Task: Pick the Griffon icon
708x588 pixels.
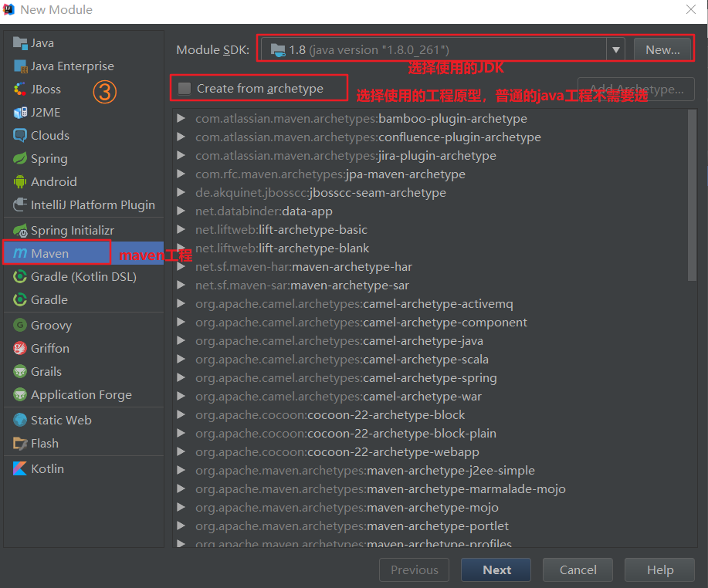Action: tap(20, 348)
